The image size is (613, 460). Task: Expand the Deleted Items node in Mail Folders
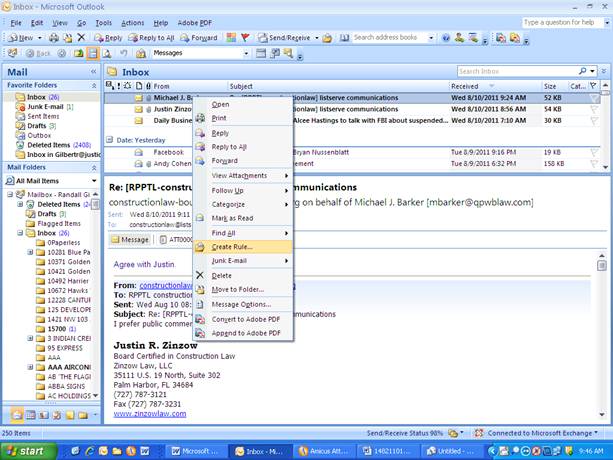[x=20, y=204]
